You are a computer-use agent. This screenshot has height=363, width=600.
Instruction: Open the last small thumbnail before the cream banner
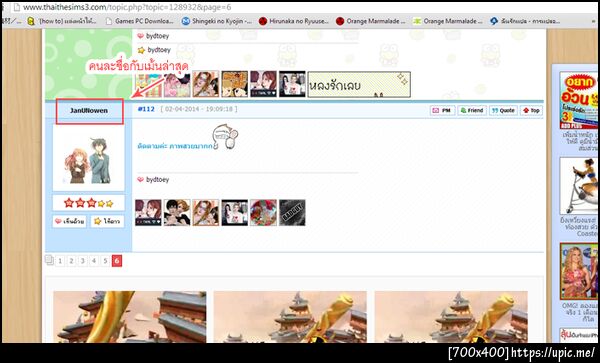292,84
